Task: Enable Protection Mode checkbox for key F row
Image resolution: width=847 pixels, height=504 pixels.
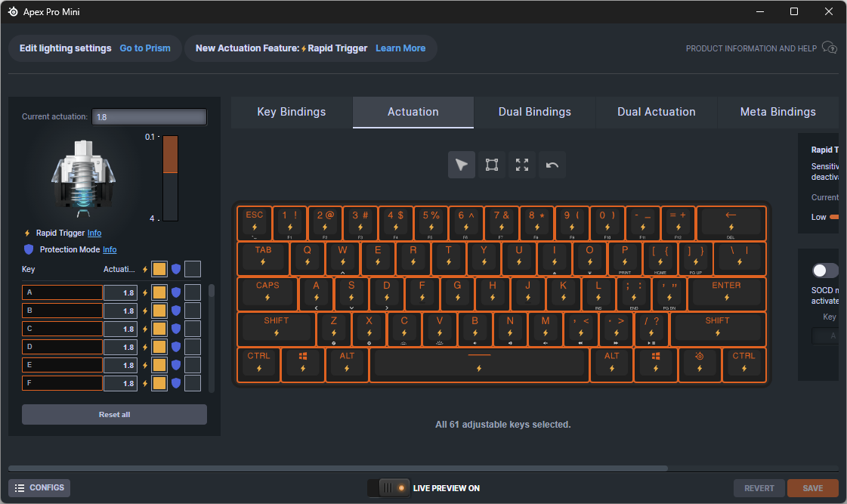Action: tap(193, 383)
